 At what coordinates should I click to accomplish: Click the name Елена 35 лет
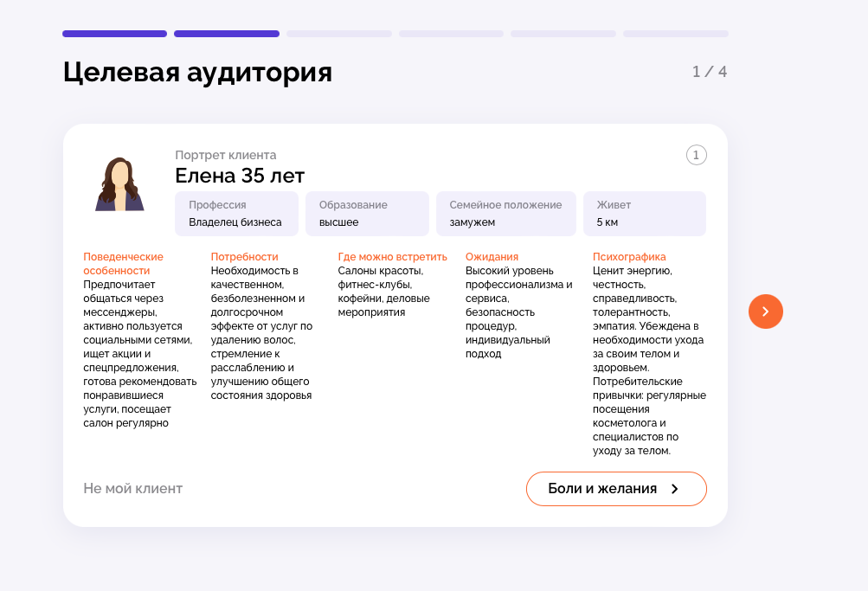[240, 176]
